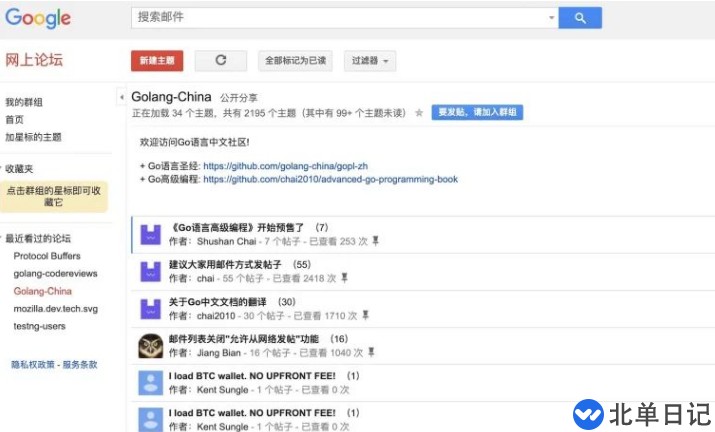Click author name Jiang Bian

point(219,353)
